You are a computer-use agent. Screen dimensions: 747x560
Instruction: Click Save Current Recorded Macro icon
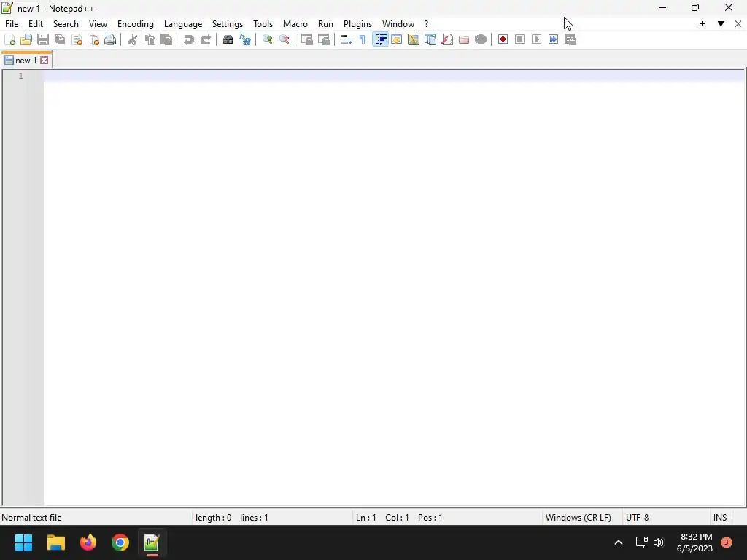[x=570, y=39]
